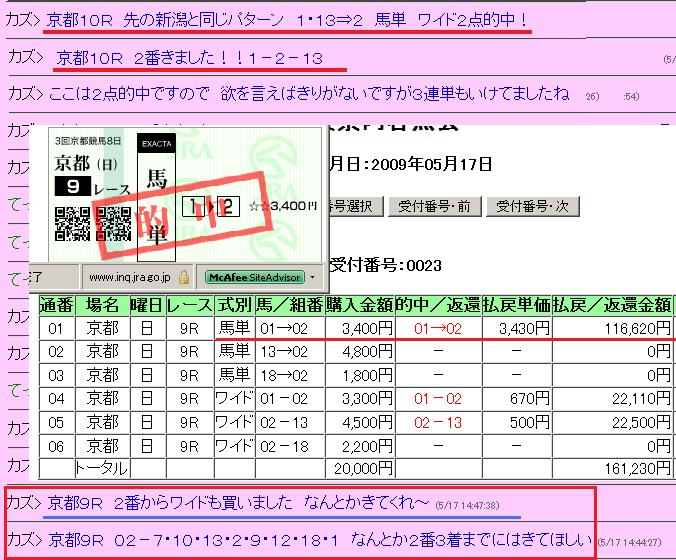676x560 pixels.
Task: Click the red 02-13 wide hit cell
Action: click(438, 422)
